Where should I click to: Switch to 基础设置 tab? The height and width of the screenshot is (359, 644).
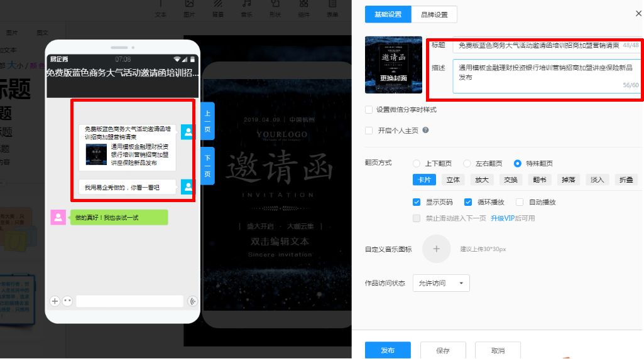pyautogui.click(x=388, y=14)
